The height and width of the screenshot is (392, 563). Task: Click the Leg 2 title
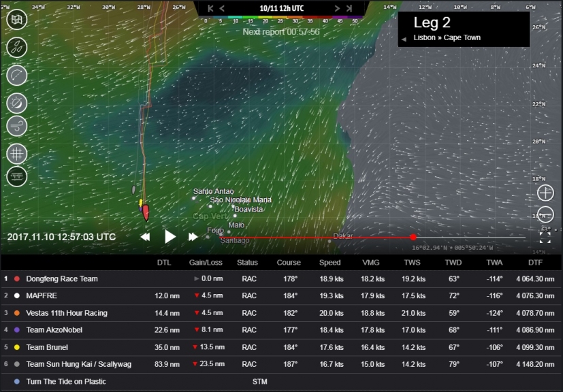click(432, 22)
